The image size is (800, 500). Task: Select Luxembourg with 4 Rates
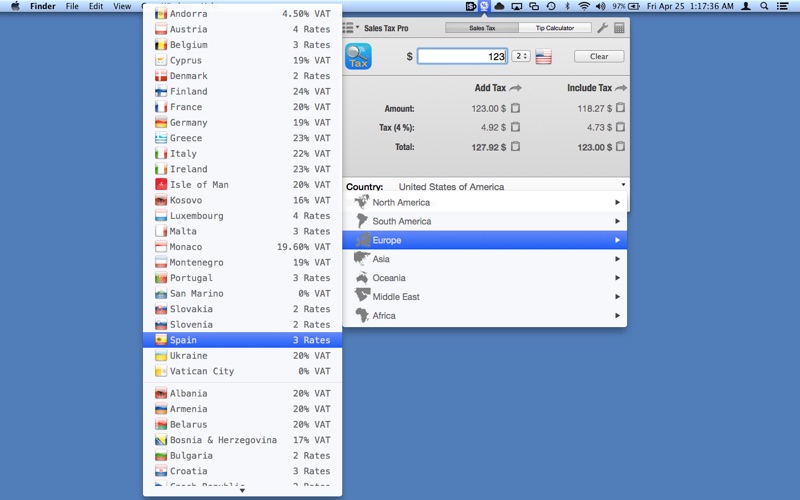point(242,216)
